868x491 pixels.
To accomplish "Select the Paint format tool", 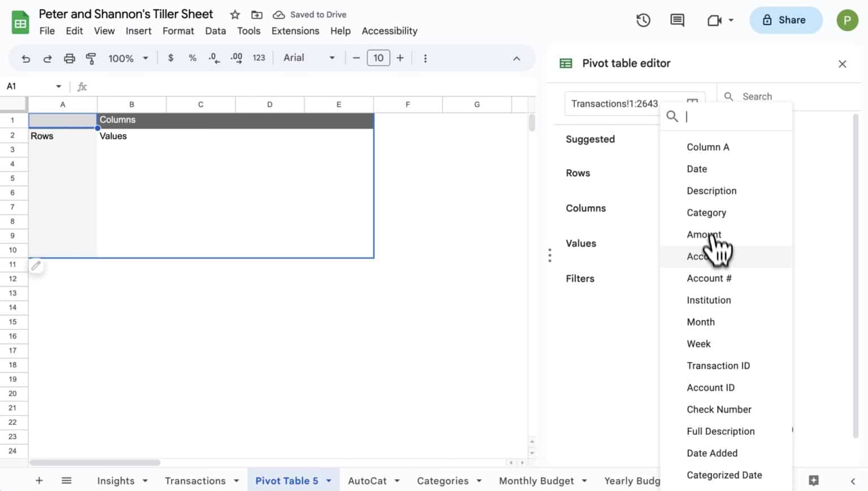I will click(91, 58).
